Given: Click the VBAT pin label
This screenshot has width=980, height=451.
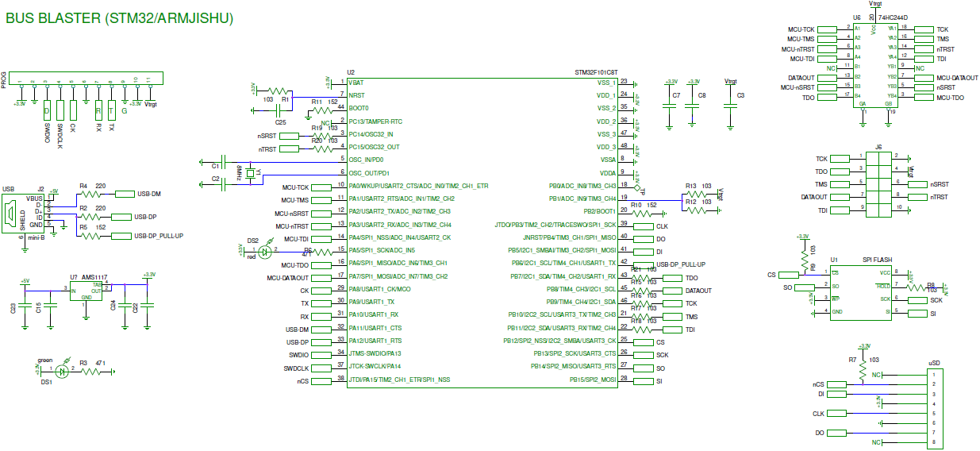Looking at the screenshot, I should pos(357,83).
